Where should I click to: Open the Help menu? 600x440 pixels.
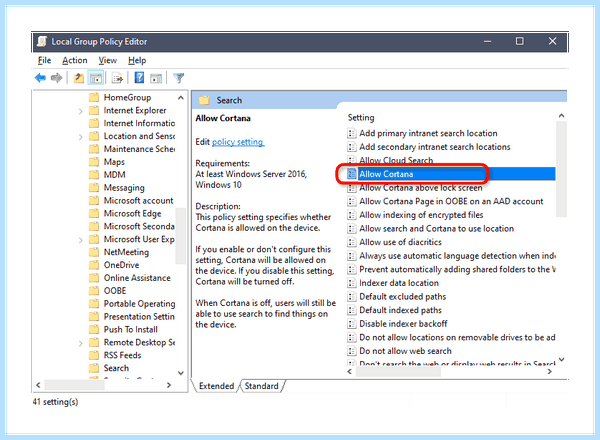[137, 60]
